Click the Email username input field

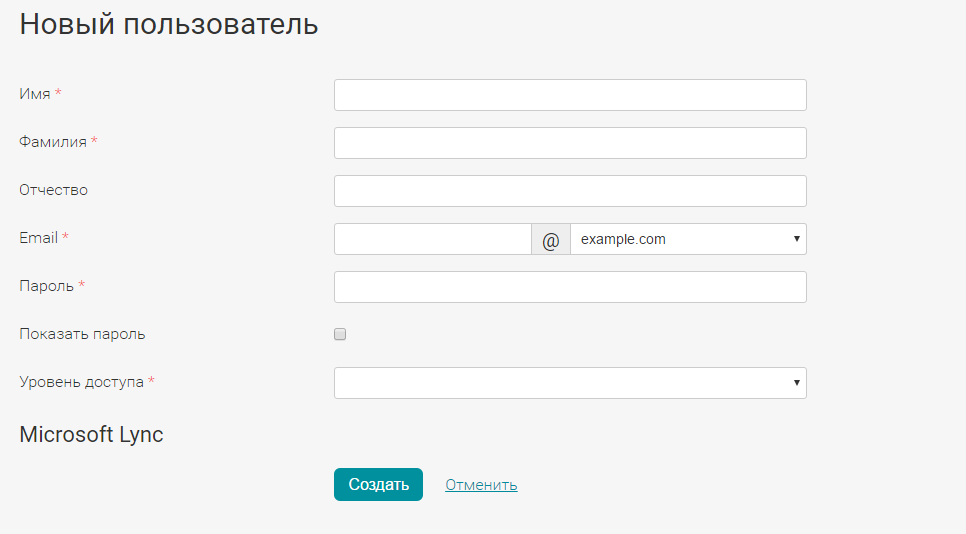(x=432, y=239)
